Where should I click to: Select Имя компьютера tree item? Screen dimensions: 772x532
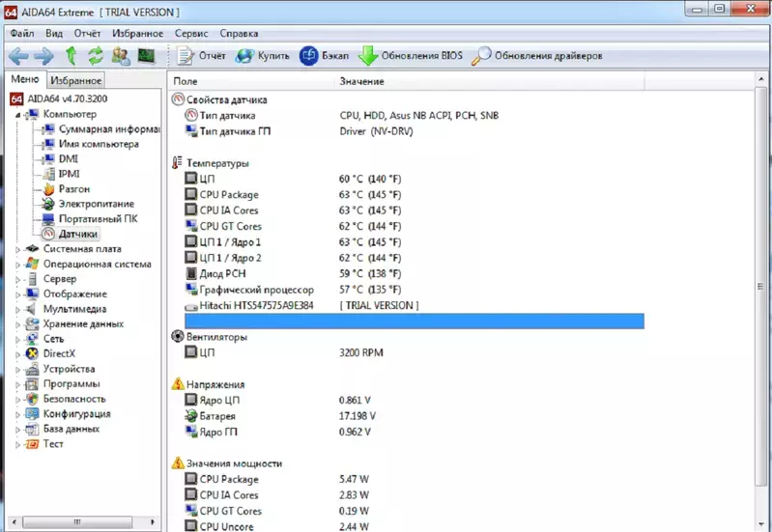click(90, 144)
